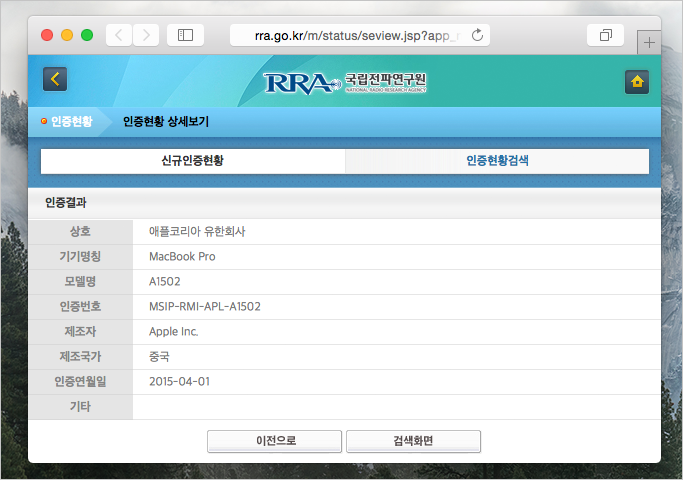Screen dimensions: 683x480
Task: Click the 인증연월일 label cell
Action: tap(81, 382)
